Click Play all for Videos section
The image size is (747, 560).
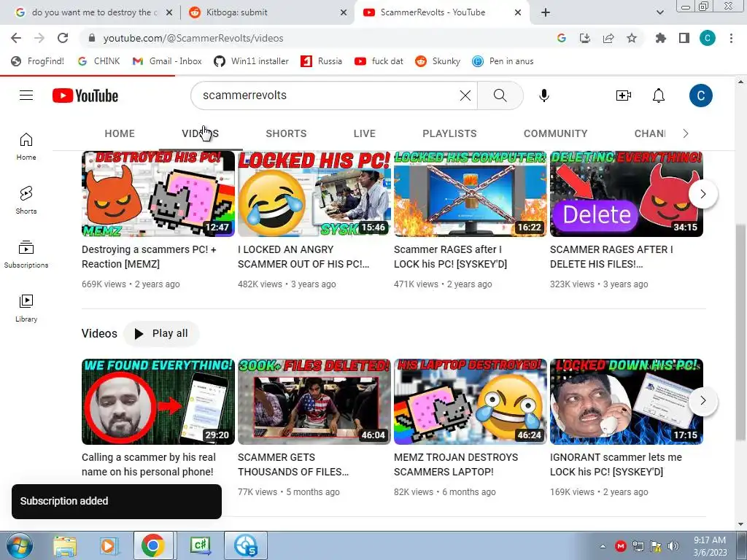click(x=161, y=333)
